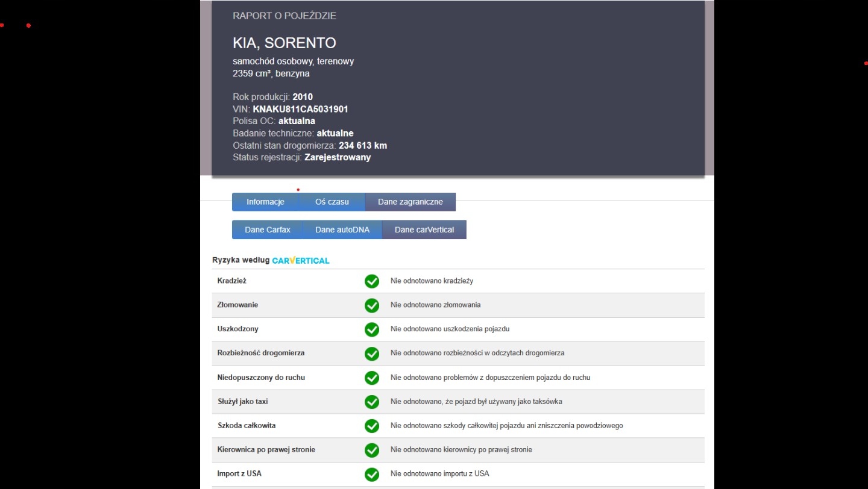Click the green checkmark for Kradzież
This screenshot has height=489, width=868.
(x=372, y=281)
